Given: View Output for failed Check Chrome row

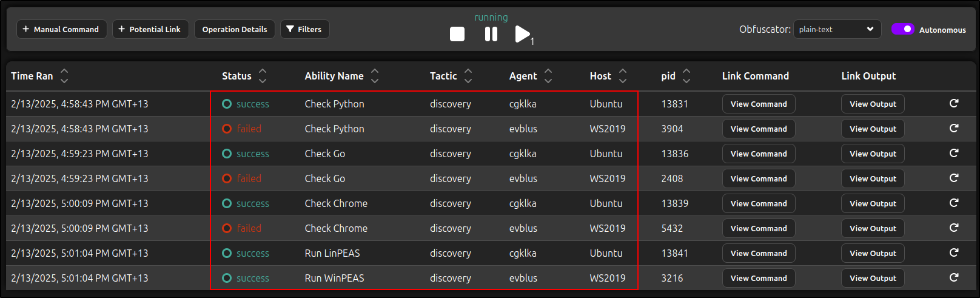Looking at the screenshot, I should click(x=872, y=228).
